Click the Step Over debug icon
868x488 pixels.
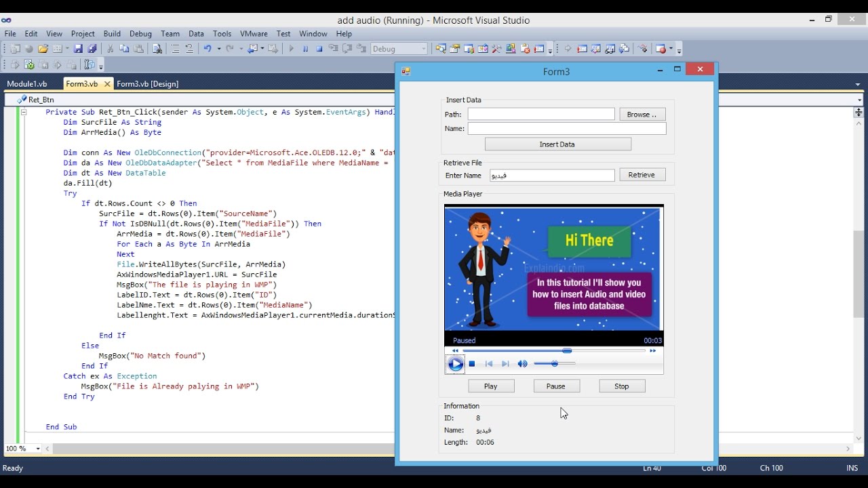[347, 49]
